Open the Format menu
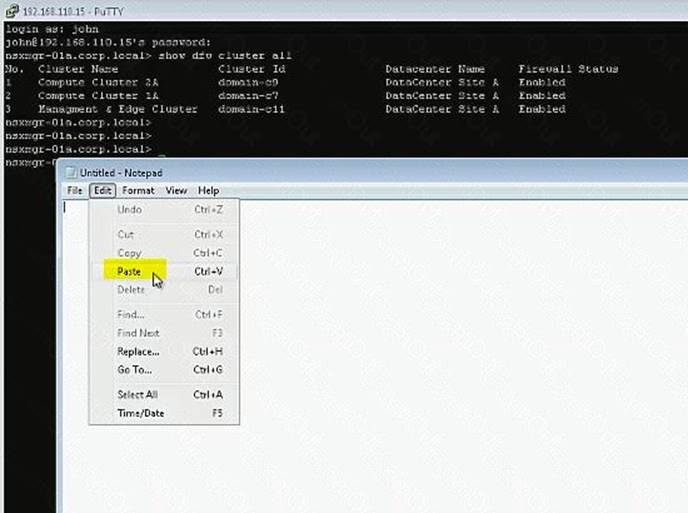Viewport: 688px width, 513px height. point(138,190)
